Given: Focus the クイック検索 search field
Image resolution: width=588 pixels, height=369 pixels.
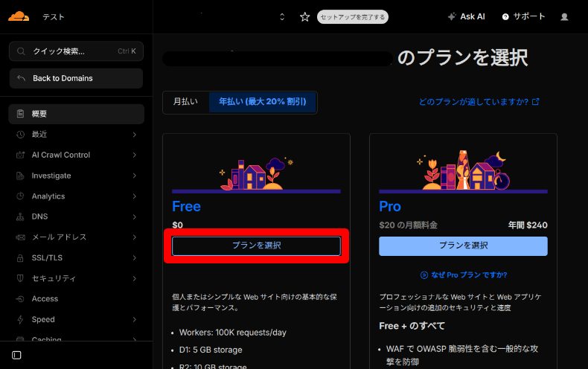Looking at the screenshot, I should [x=76, y=51].
